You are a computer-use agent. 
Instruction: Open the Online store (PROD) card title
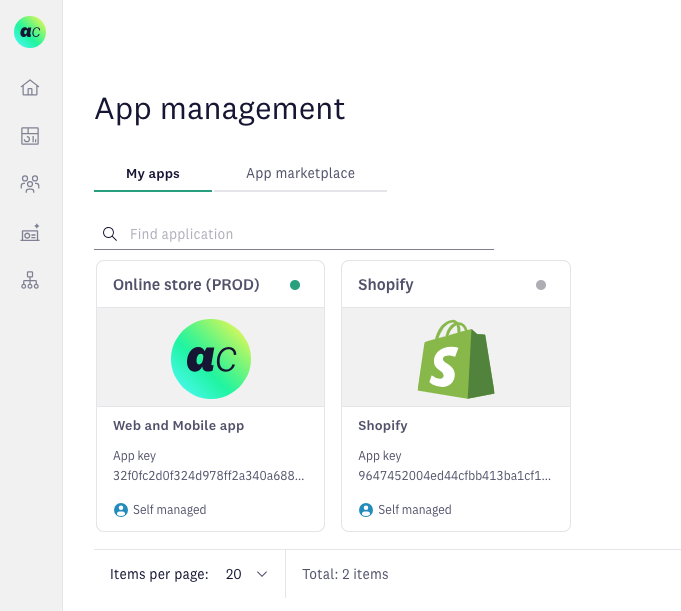coord(186,285)
